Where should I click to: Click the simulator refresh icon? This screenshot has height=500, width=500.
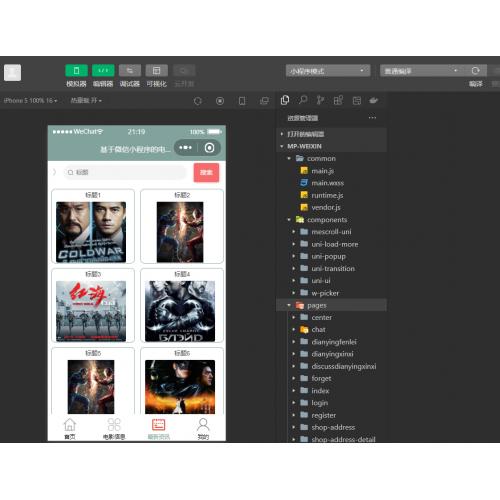click(x=198, y=101)
